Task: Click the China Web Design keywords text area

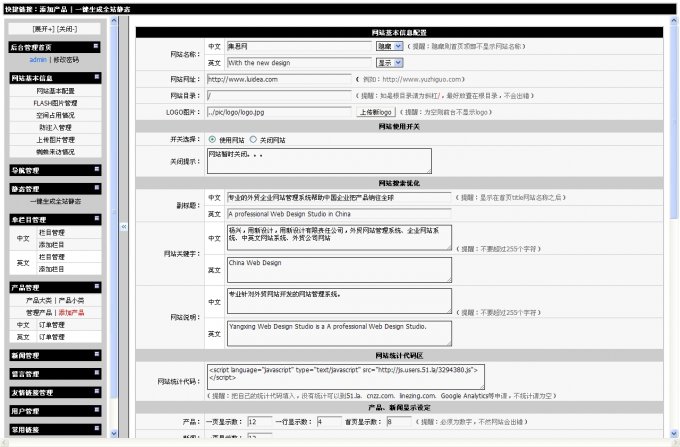Action: (339, 270)
